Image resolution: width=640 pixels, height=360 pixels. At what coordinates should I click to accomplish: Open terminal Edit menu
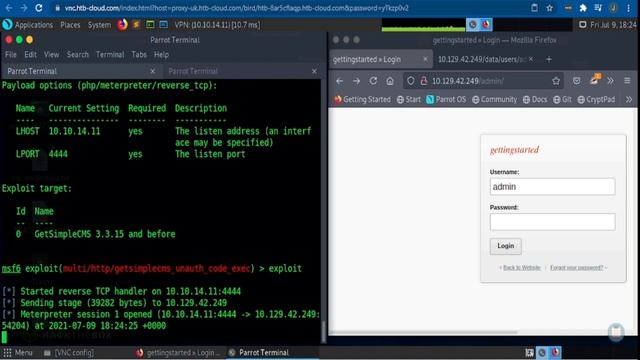(30, 54)
